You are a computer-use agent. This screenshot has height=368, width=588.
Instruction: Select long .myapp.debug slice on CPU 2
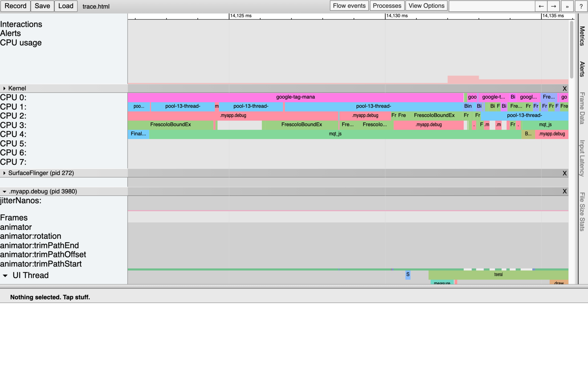point(233,116)
